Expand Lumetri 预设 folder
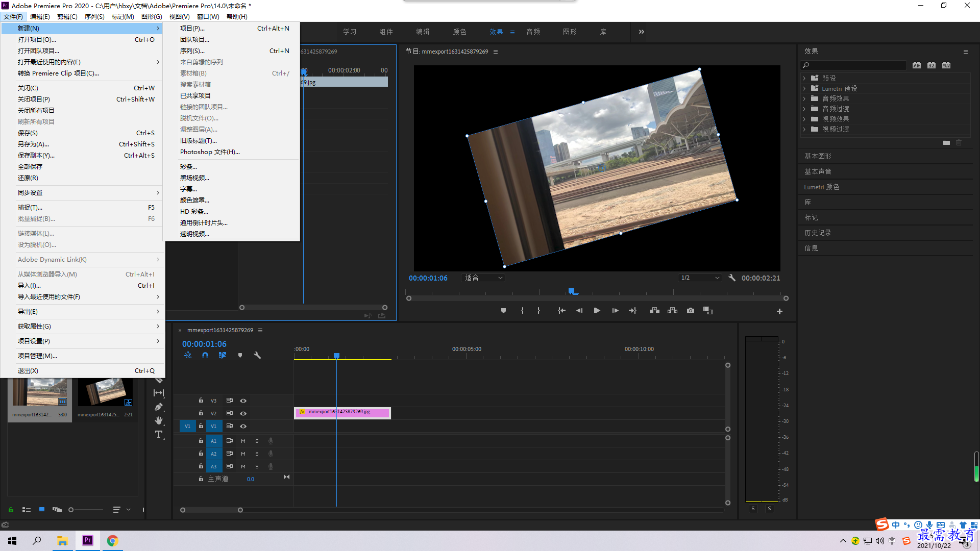The height and width of the screenshot is (551, 980). coord(804,88)
